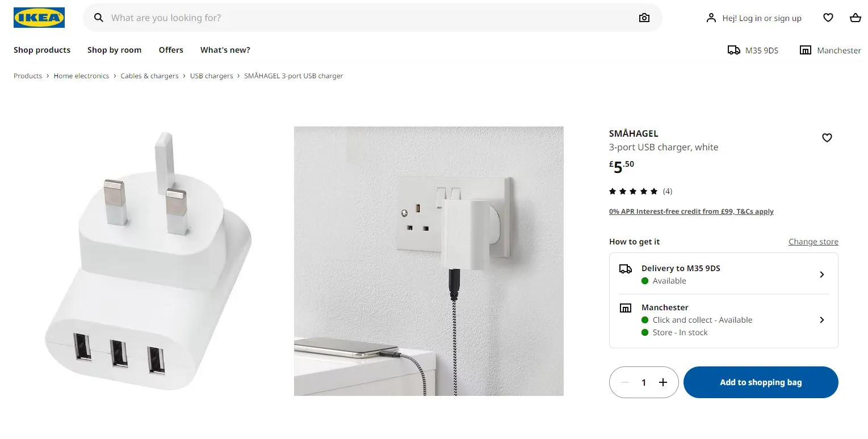Save SMÅHAGEL charger to favourites
The image size is (868, 439).
[827, 138]
